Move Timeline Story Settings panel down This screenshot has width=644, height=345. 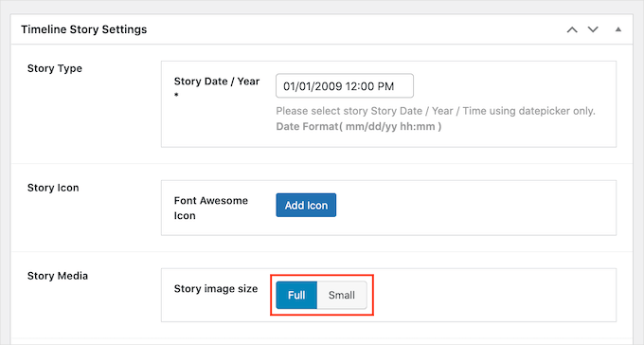(x=593, y=29)
